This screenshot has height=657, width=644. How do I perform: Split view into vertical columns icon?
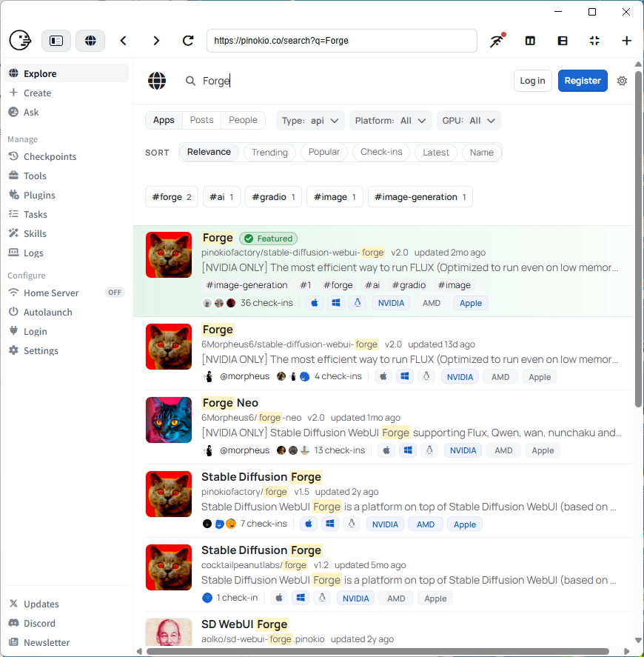[x=530, y=41]
